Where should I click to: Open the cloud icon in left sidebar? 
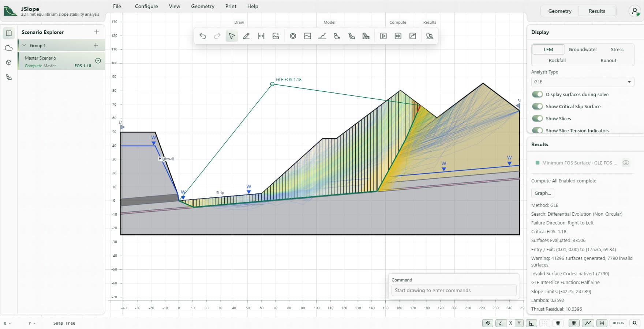[9, 48]
